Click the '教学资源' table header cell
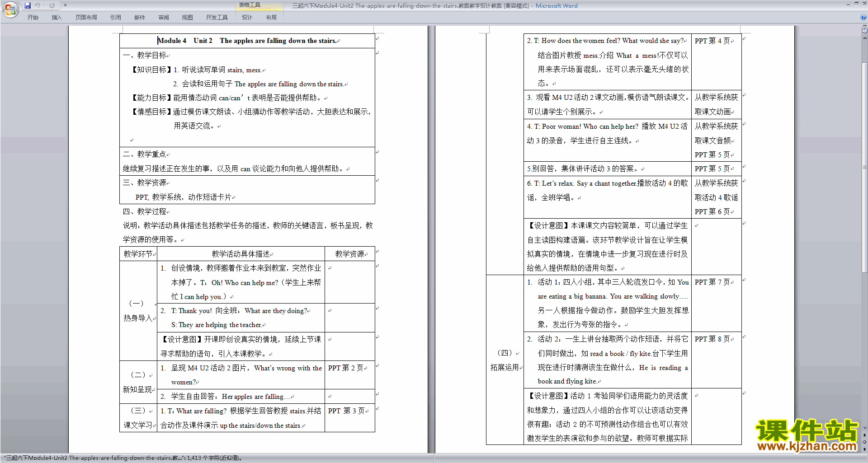This screenshot has width=868, height=463. tap(350, 253)
